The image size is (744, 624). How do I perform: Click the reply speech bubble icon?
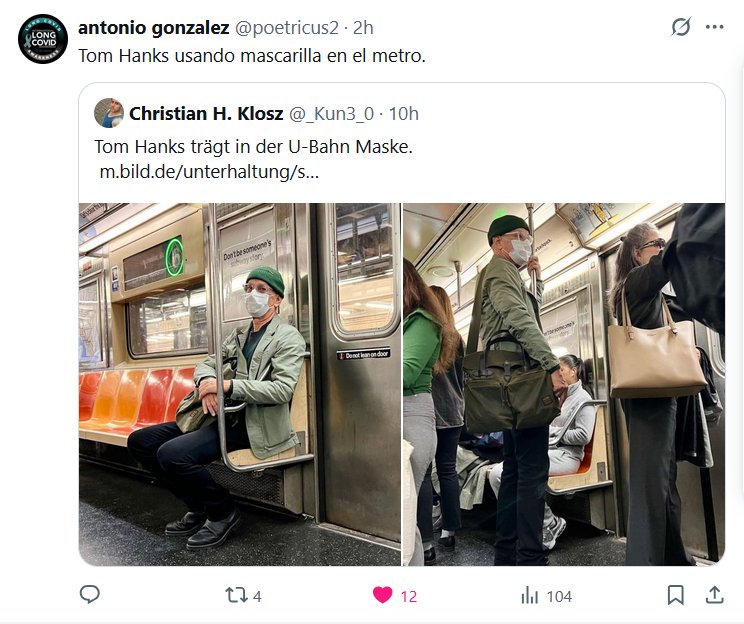click(x=90, y=595)
